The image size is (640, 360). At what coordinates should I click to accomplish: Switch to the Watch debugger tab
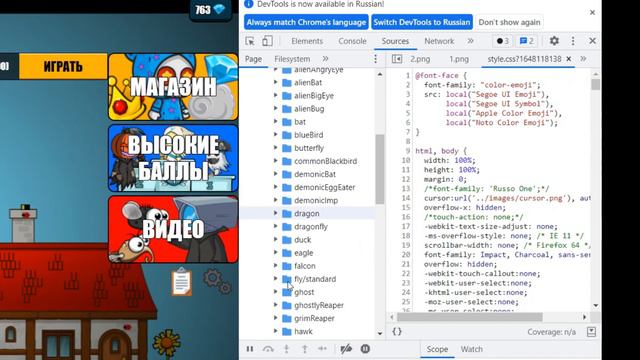point(471,349)
